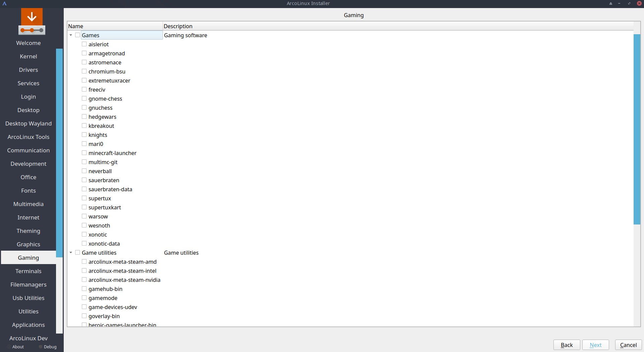This screenshot has height=352, width=644.
Task: Select the Usb Utilities step
Action: tap(29, 298)
